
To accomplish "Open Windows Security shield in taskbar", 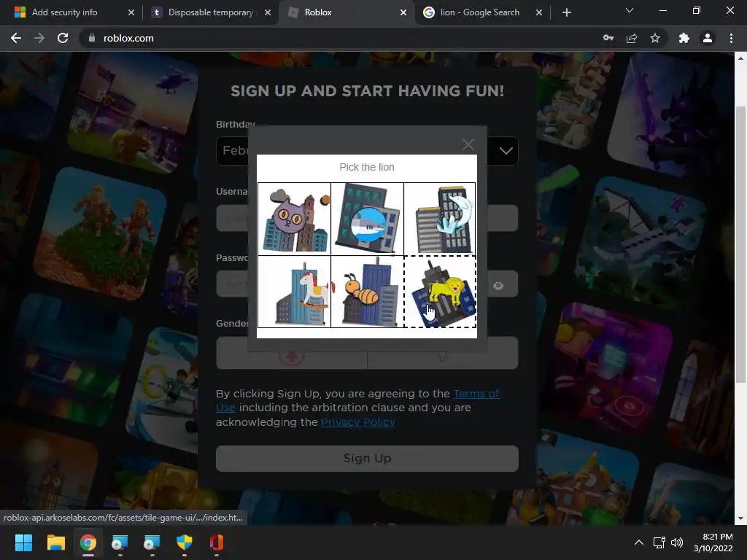I will tap(185, 542).
